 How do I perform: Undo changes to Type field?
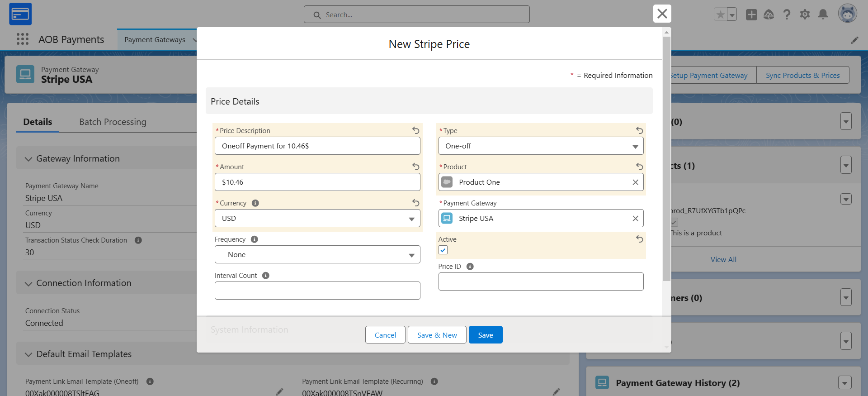639,130
